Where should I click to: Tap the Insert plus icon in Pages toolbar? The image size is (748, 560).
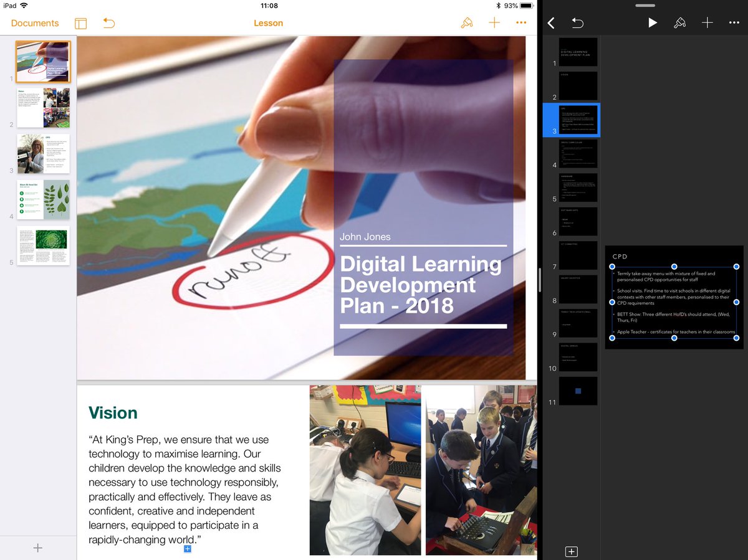pos(494,23)
